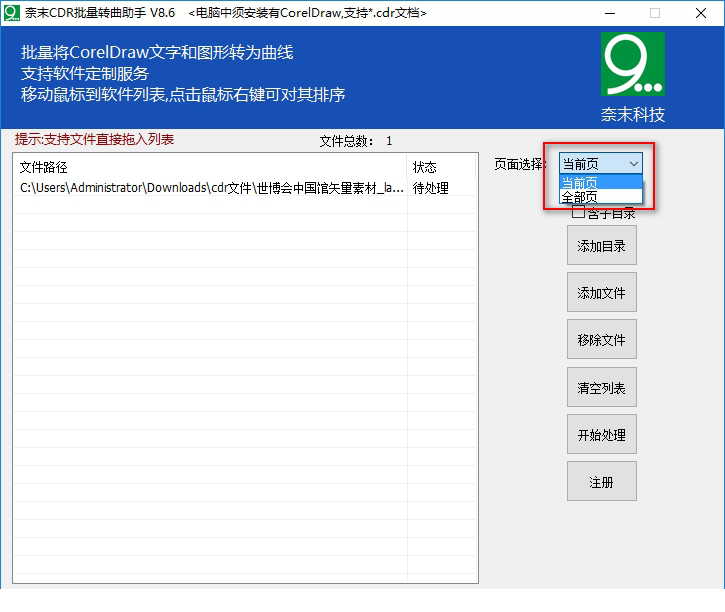Click the green app icon in title bar

(12, 13)
